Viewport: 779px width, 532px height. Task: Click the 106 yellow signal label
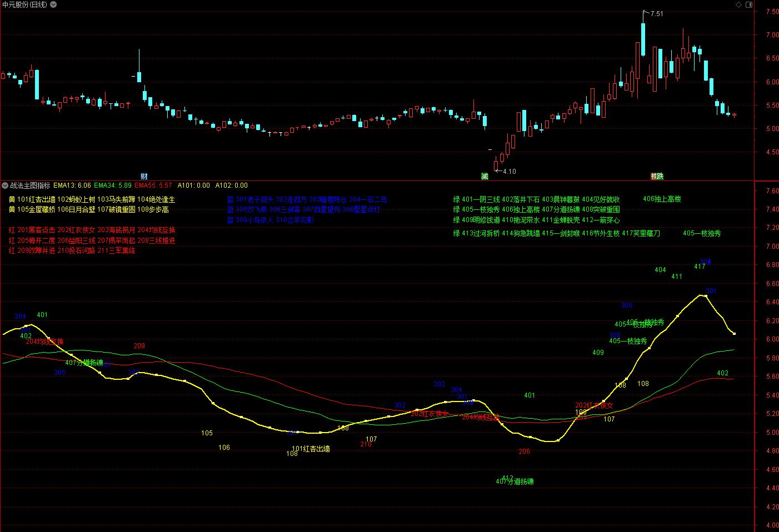224,448
